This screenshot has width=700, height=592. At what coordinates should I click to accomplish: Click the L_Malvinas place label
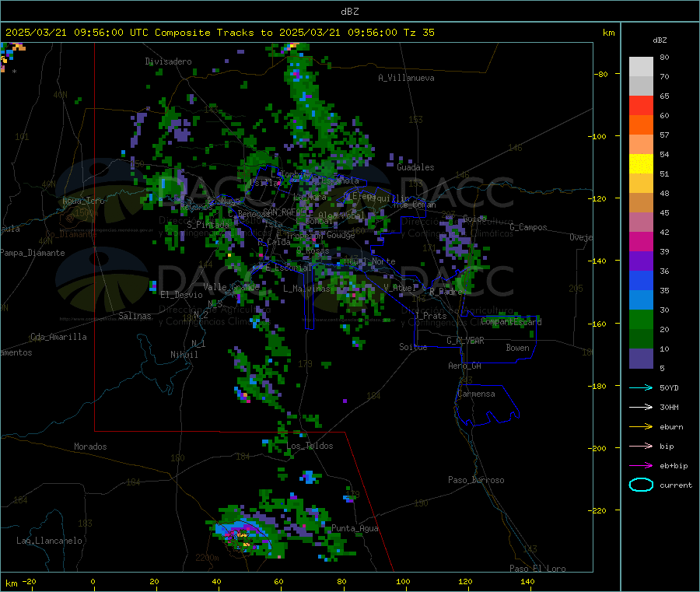pos(306,289)
